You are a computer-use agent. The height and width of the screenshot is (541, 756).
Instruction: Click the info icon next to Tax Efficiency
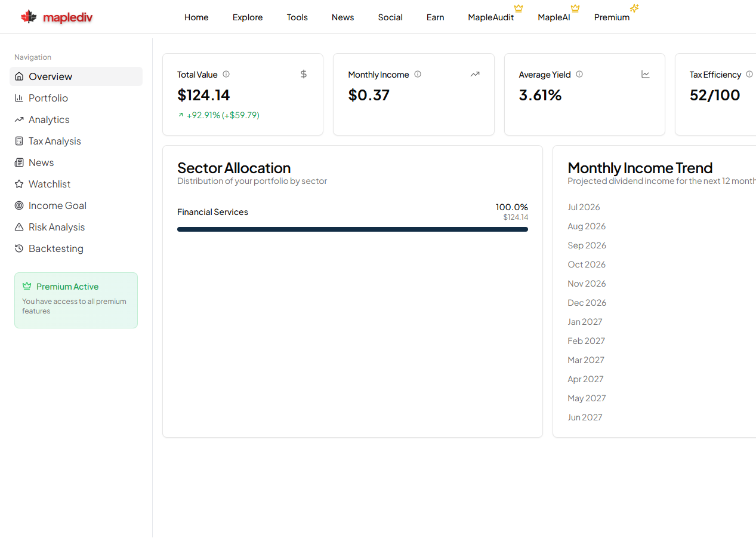point(749,74)
